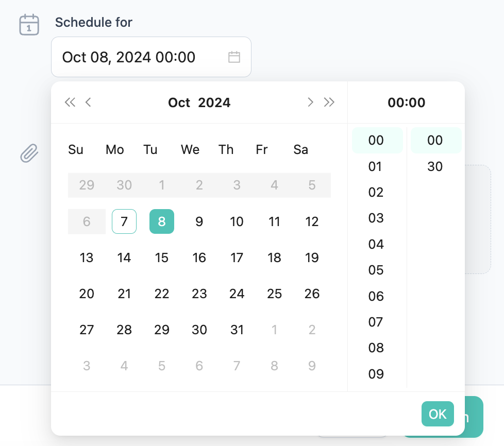Go to previous month using single left arrow

(x=88, y=102)
